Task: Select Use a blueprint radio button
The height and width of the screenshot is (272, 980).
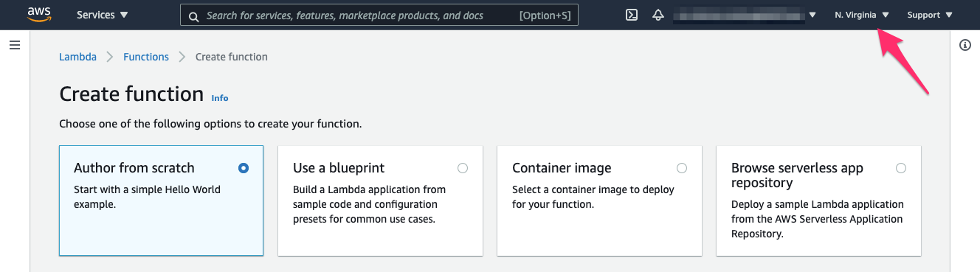Action: coord(463,168)
